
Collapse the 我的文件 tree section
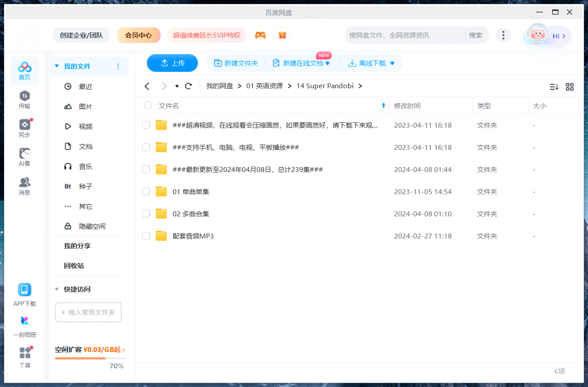pyautogui.click(x=56, y=66)
